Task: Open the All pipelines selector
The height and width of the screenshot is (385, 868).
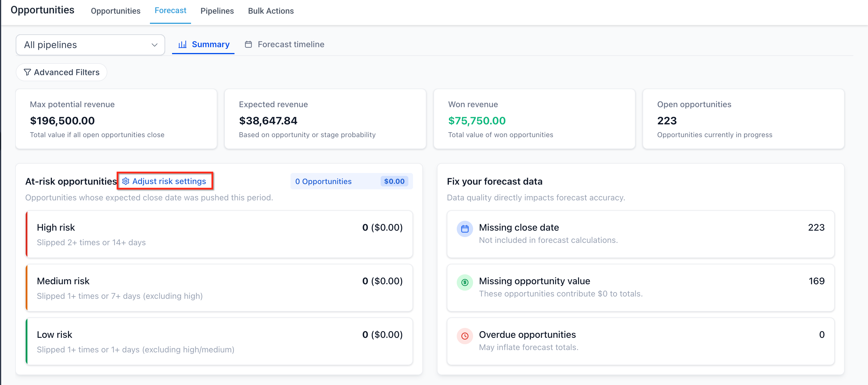Action: pos(84,45)
